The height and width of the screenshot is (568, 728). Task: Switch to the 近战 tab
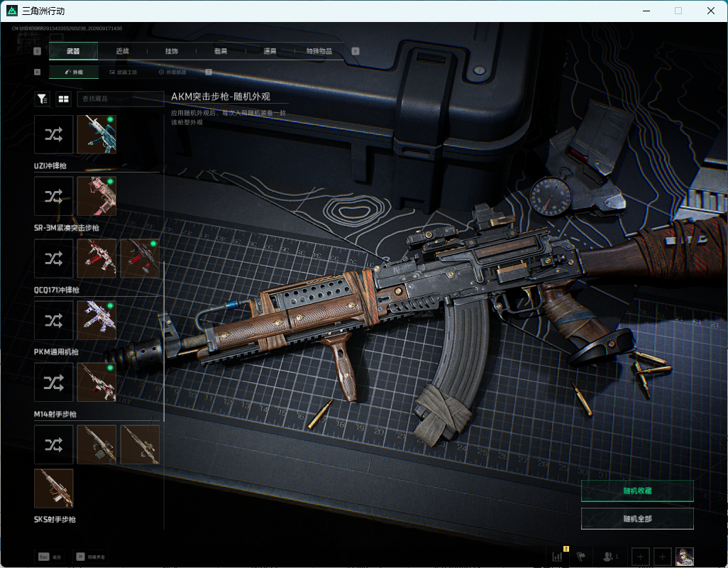point(123,51)
